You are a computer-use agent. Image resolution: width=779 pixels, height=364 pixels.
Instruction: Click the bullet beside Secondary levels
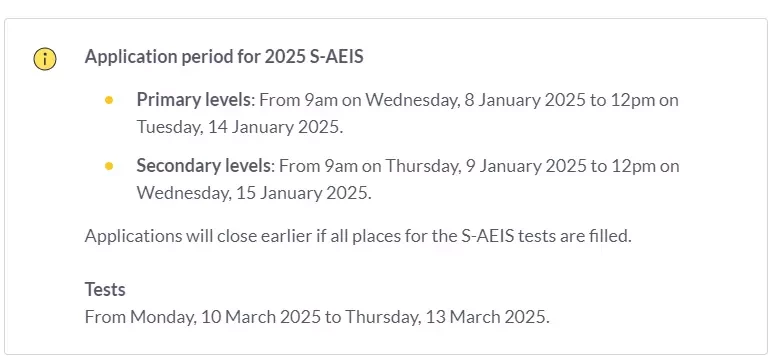[x=109, y=166]
